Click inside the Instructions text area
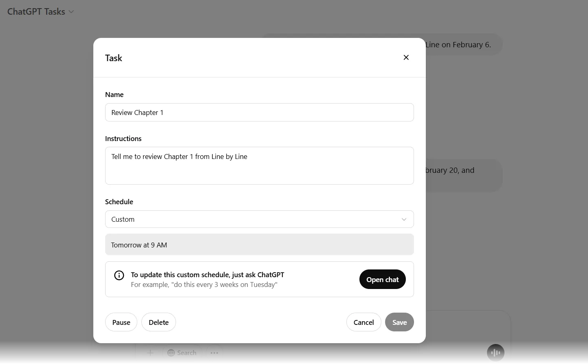 coord(259,166)
